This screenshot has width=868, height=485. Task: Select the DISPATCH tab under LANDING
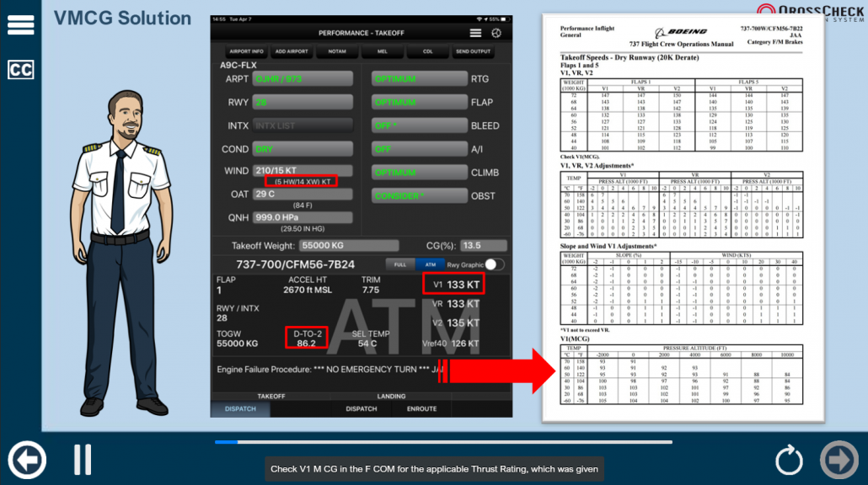coord(361,409)
